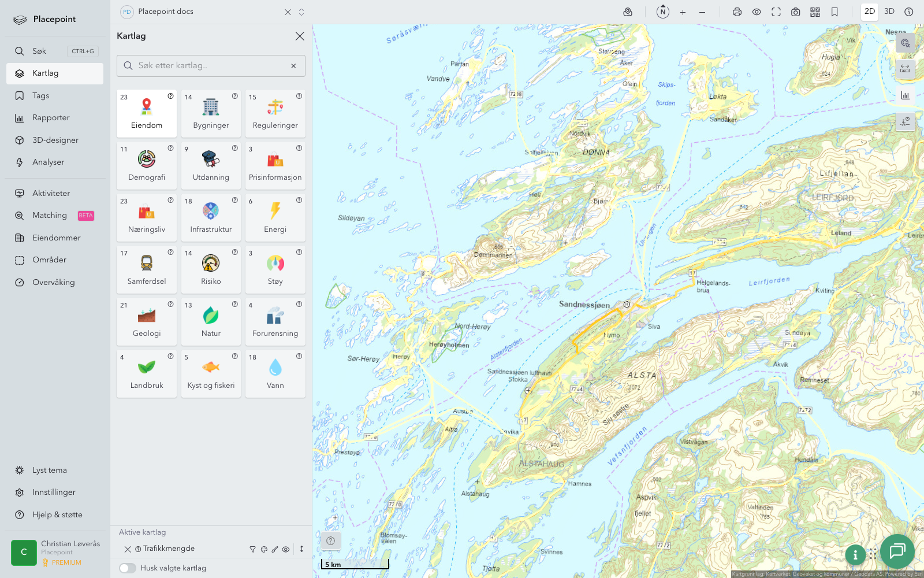Click the print map icon

(737, 12)
